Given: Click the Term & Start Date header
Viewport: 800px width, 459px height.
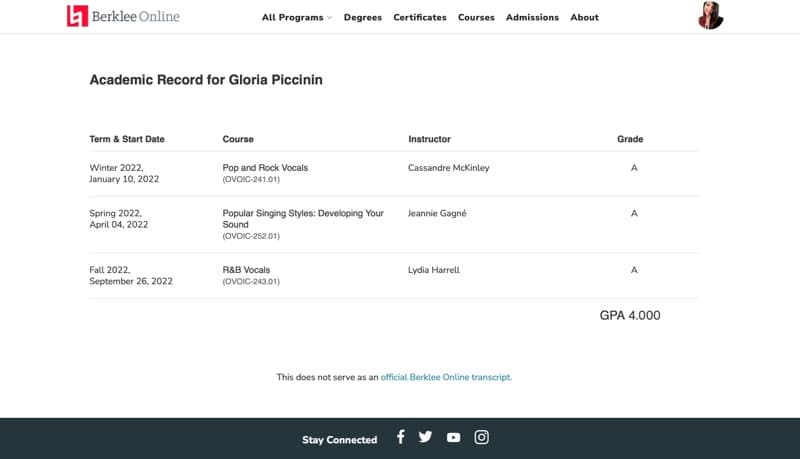Looking at the screenshot, I should (127, 139).
